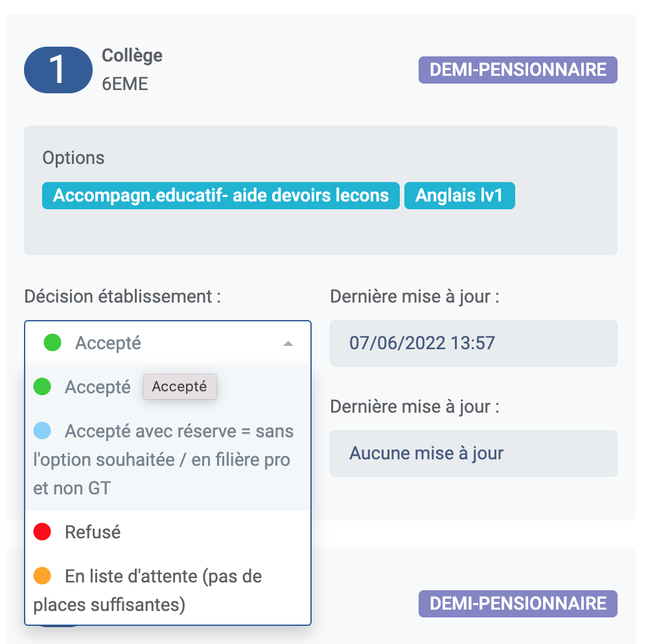This screenshot has height=644, width=648.
Task: Click the number 1 badge icon
Action: 58,70
